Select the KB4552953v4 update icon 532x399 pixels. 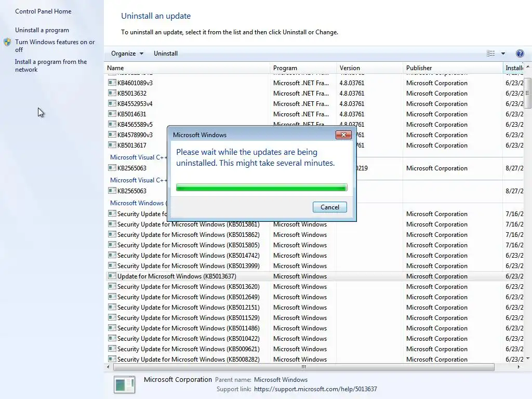pos(112,103)
